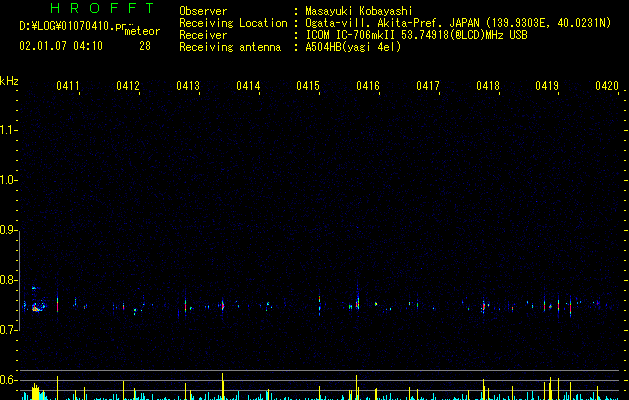Click the 0411 time marker
The image size is (629, 400).
(x=68, y=86)
